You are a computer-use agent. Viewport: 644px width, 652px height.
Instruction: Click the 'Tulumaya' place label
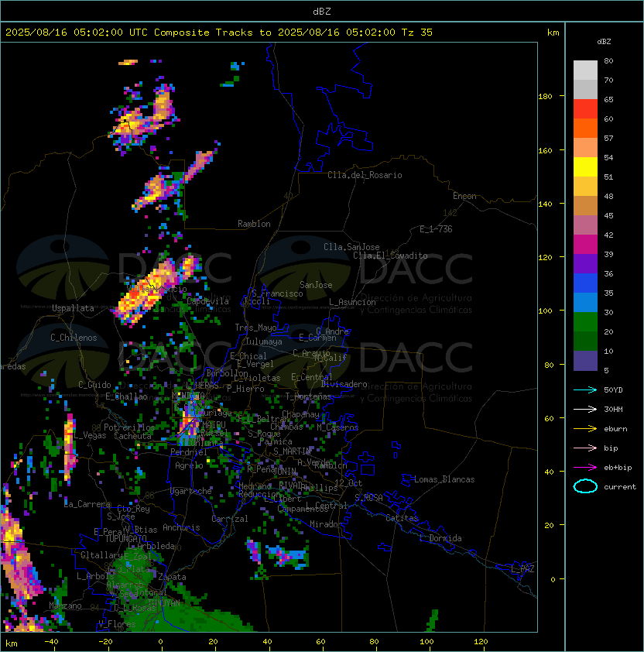pos(264,341)
